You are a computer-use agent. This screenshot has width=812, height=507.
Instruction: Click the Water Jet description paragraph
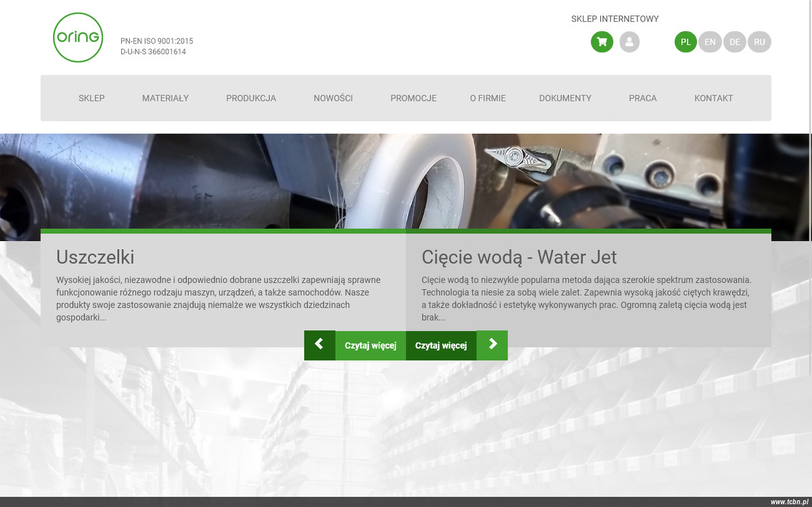coord(587,299)
